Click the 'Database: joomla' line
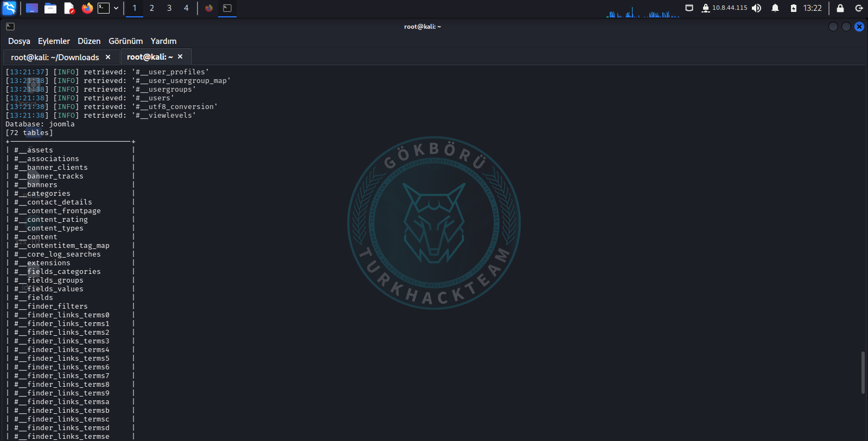The height and width of the screenshot is (441, 868). click(x=40, y=124)
